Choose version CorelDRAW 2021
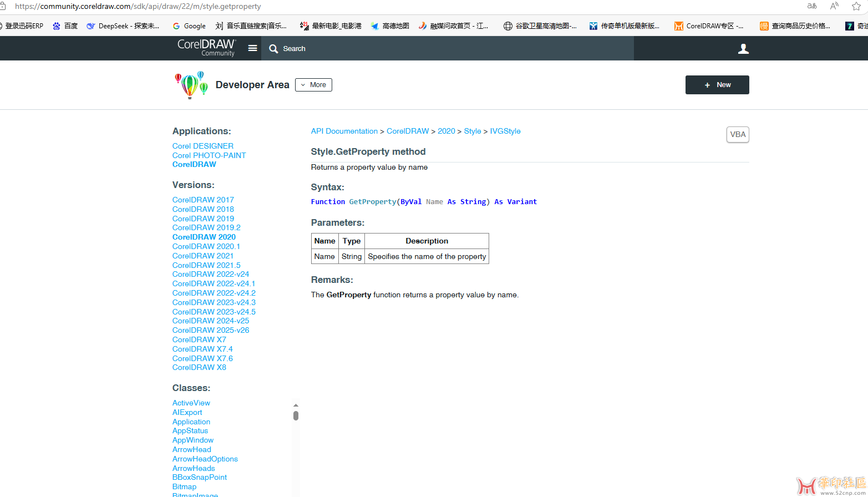The image size is (868, 497). (x=203, y=256)
